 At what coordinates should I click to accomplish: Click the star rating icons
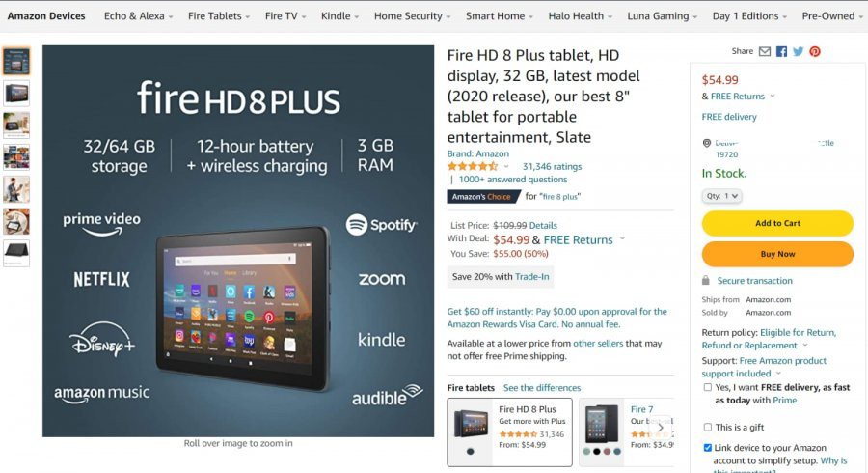click(473, 166)
